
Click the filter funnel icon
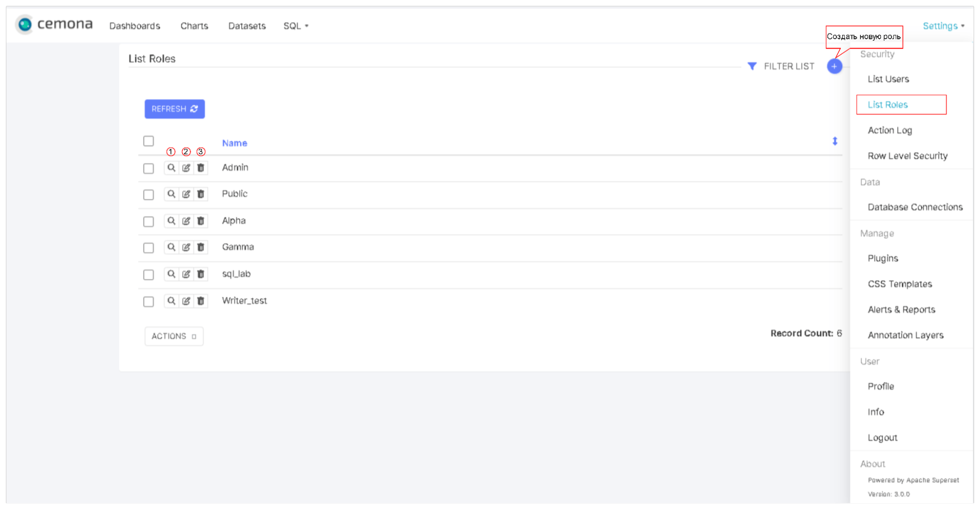click(752, 66)
